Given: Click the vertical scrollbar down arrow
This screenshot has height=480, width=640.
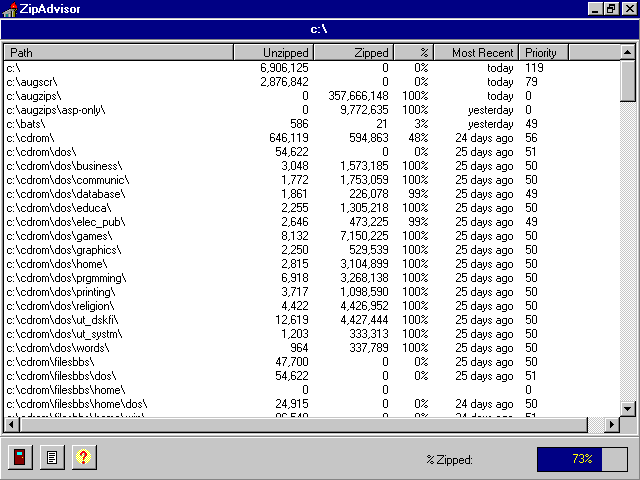Looking at the screenshot, I should pos(628,408).
